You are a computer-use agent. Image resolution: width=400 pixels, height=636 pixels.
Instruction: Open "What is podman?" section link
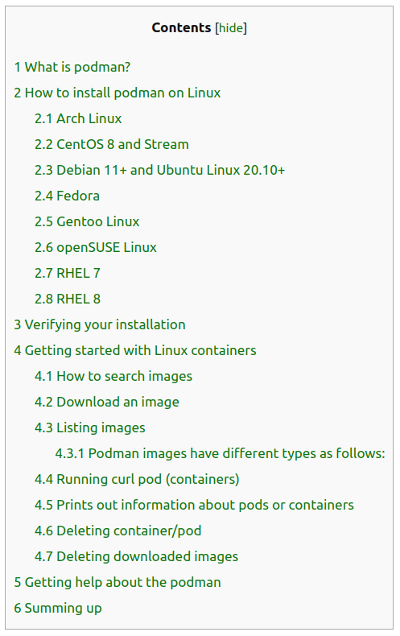click(x=72, y=67)
